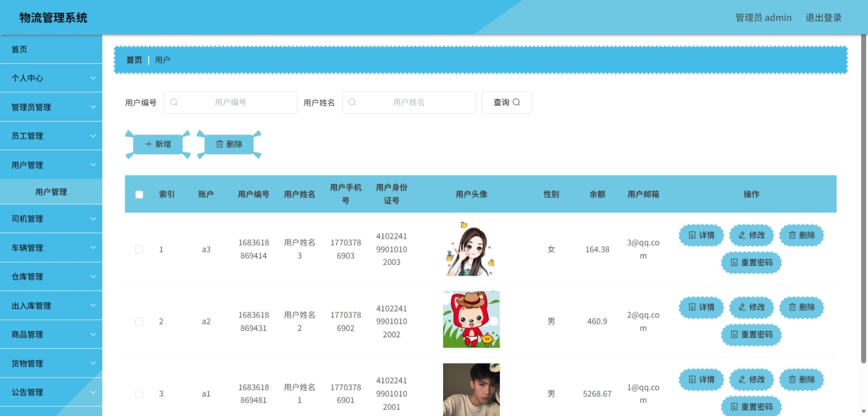Image resolution: width=868 pixels, height=416 pixels.
Task: Click the search icon in 用户姓名 field
Action: [x=352, y=102]
